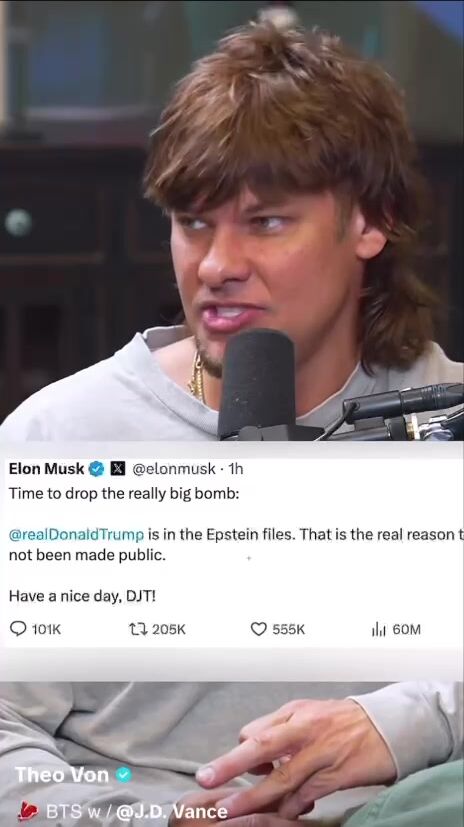Click the 101K replies count
The width and height of the screenshot is (464, 827).
(46, 629)
